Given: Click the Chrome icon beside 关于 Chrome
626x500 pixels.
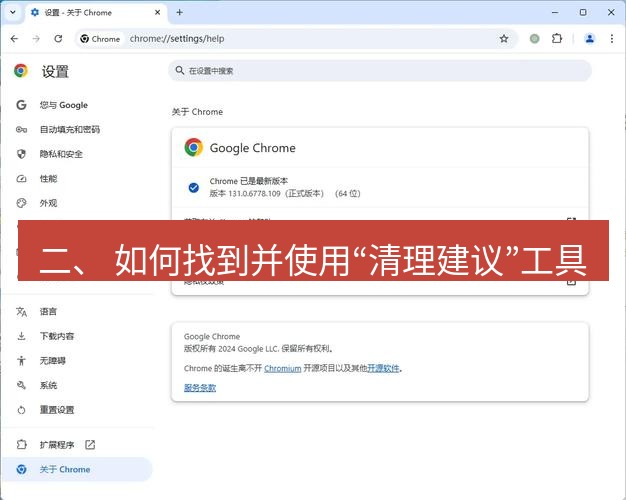Looking at the screenshot, I should pyautogui.click(x=21, y=469).
